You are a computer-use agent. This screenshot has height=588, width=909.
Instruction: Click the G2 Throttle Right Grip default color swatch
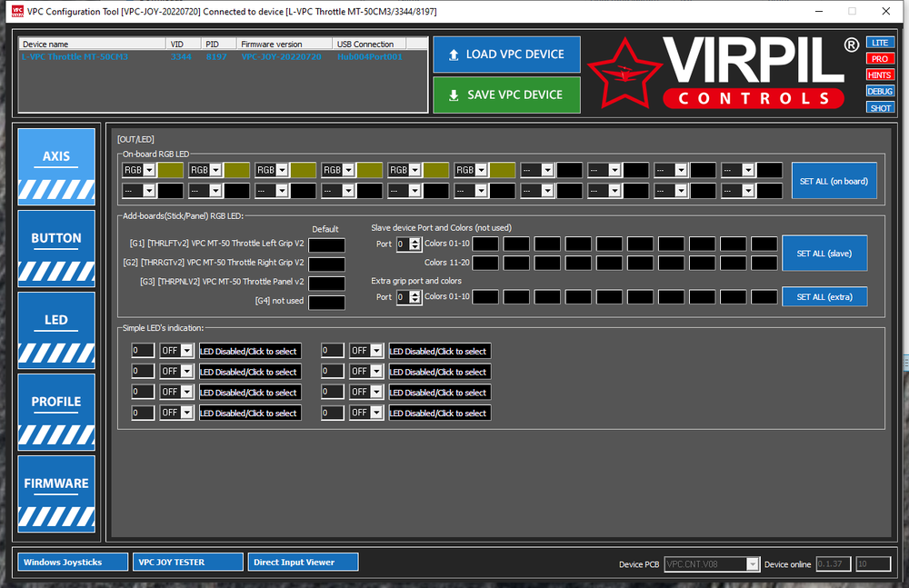point(326,264)
